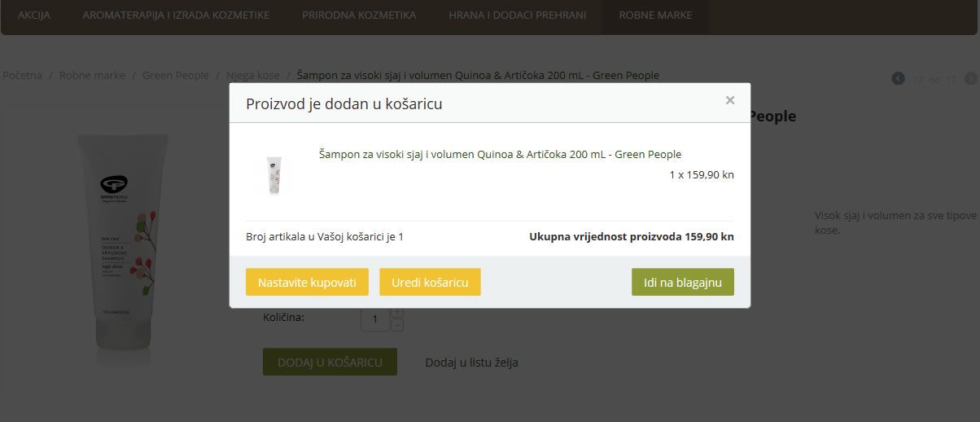Click Dodaj u listu želja link

click(471, 363)
